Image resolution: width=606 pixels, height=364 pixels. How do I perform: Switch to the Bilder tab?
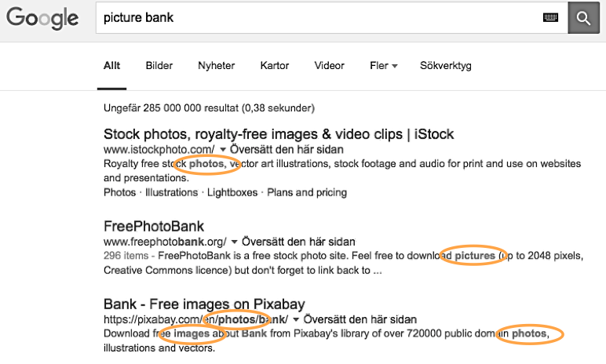[x=159, y=66]
